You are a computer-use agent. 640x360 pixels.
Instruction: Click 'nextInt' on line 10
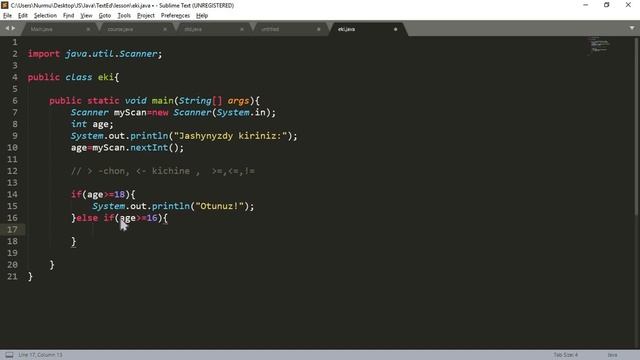tap(149, 148)
